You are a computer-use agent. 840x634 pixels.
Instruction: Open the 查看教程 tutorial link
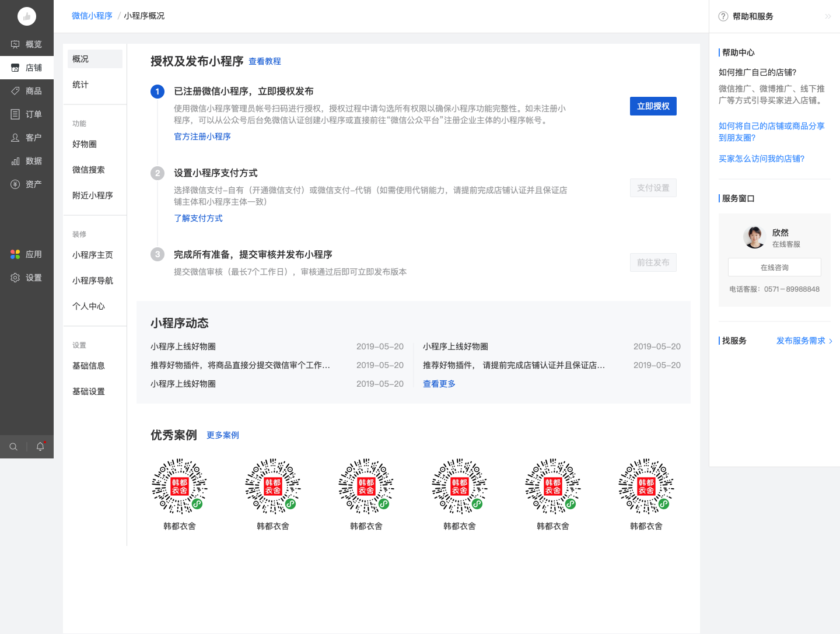265,61
